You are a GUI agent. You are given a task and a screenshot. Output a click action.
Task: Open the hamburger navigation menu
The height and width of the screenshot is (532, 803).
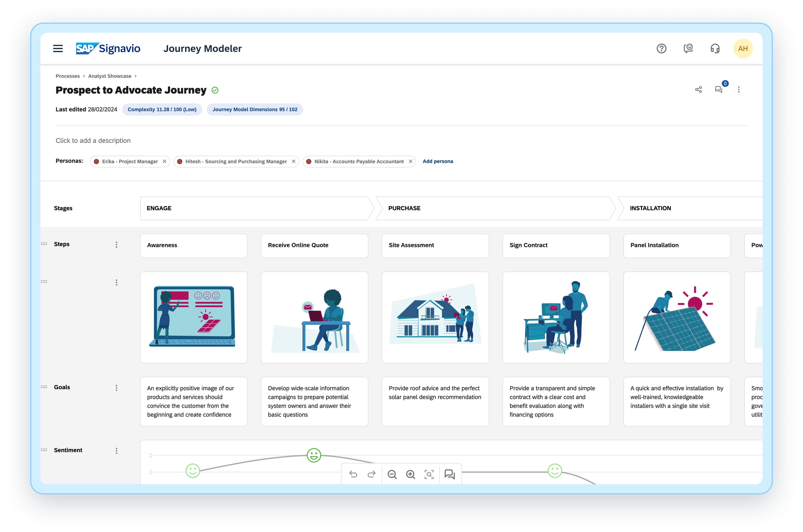pos(58,49)
